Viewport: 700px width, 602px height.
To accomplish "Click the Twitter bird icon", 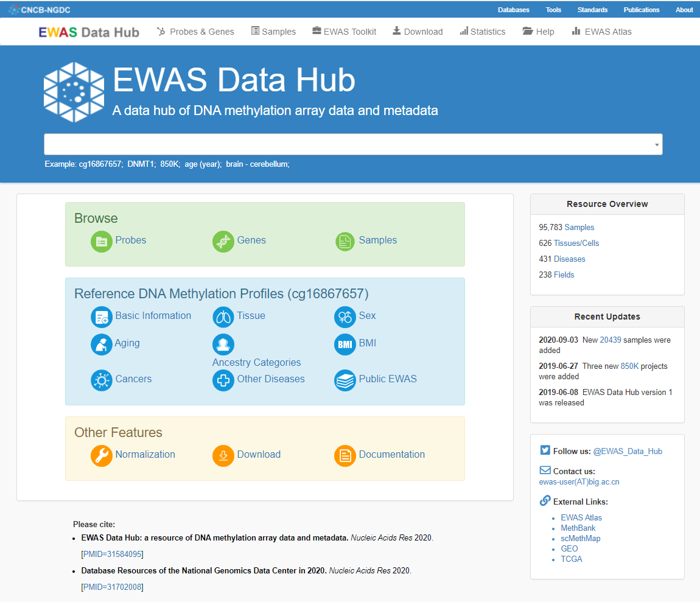I will (545, 450).
